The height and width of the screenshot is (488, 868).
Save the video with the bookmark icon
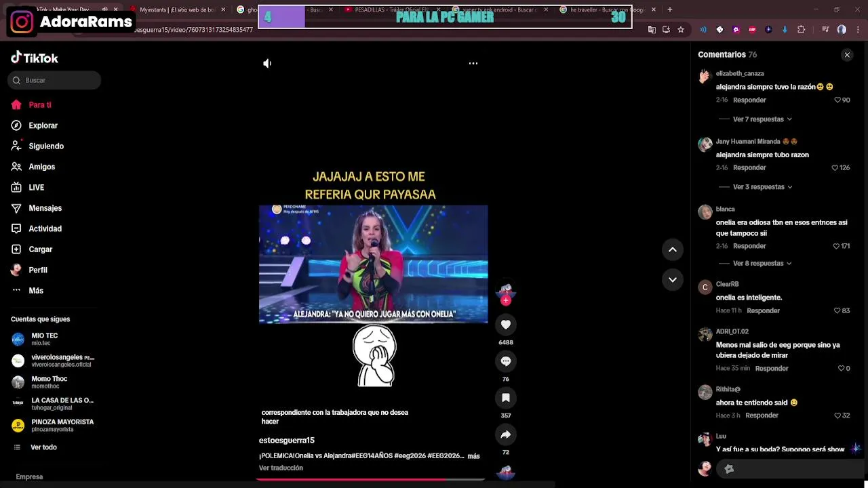point(506,398)
